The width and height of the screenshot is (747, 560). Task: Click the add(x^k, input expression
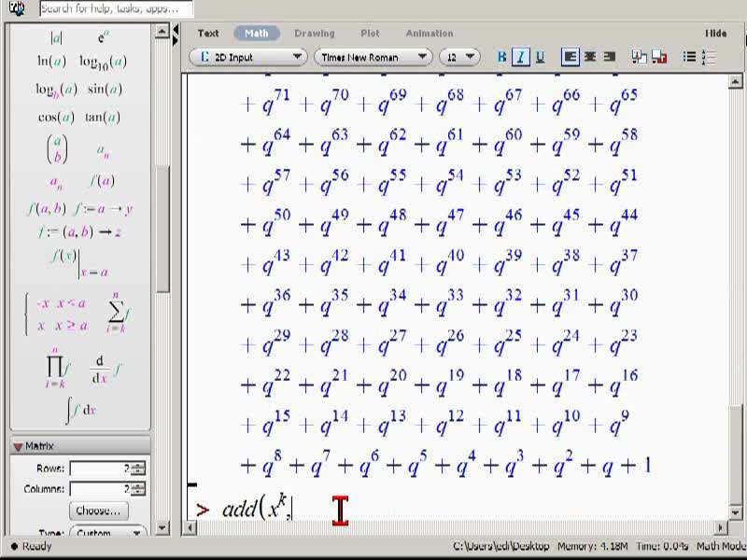tap(257, 508)
